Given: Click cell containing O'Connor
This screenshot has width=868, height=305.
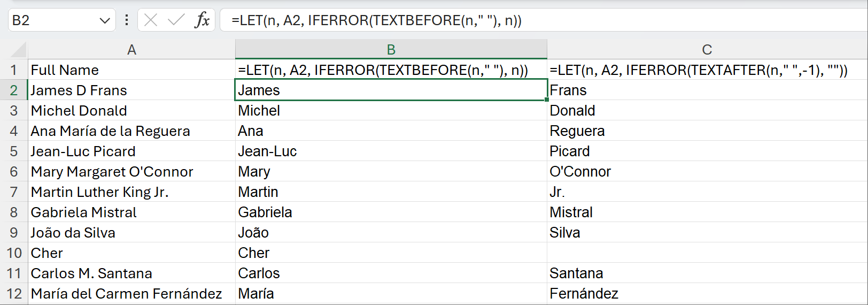Looking at the screenshot, I should click(x=580, y=172).
